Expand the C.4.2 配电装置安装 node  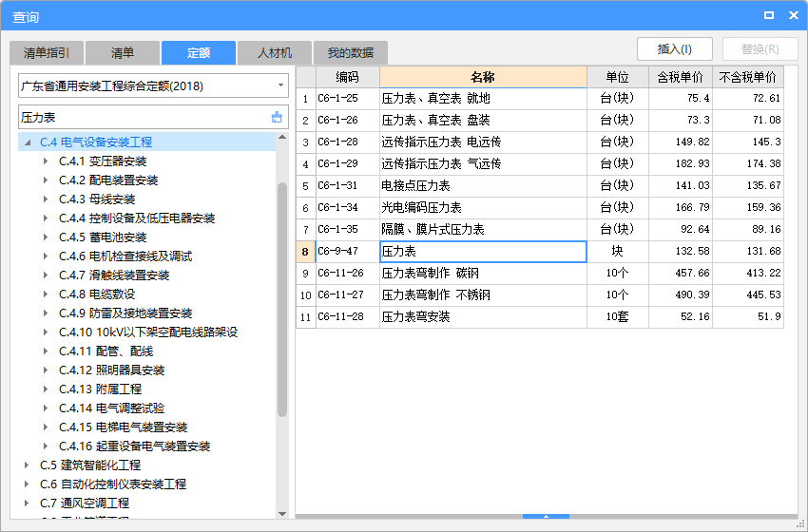[46, 180]
